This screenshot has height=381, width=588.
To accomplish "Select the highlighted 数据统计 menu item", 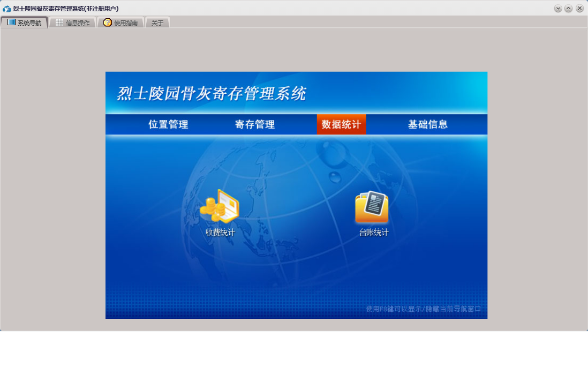I will [x=341, y=124].
